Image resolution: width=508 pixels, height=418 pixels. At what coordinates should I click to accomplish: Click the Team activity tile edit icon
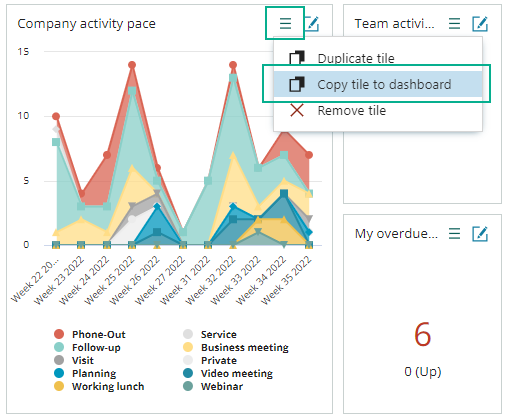[x=480, y=24]
